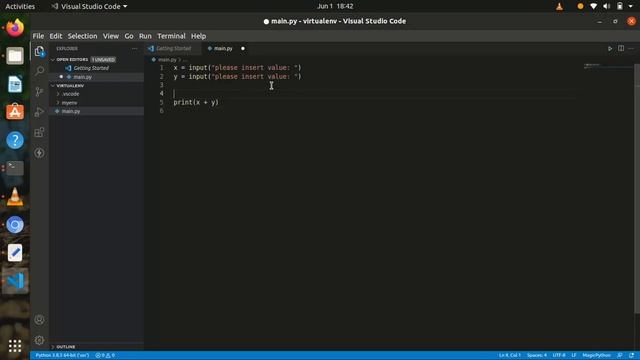Open the Go menu
This screenshot has height=360, width=640.
[129, 36]
